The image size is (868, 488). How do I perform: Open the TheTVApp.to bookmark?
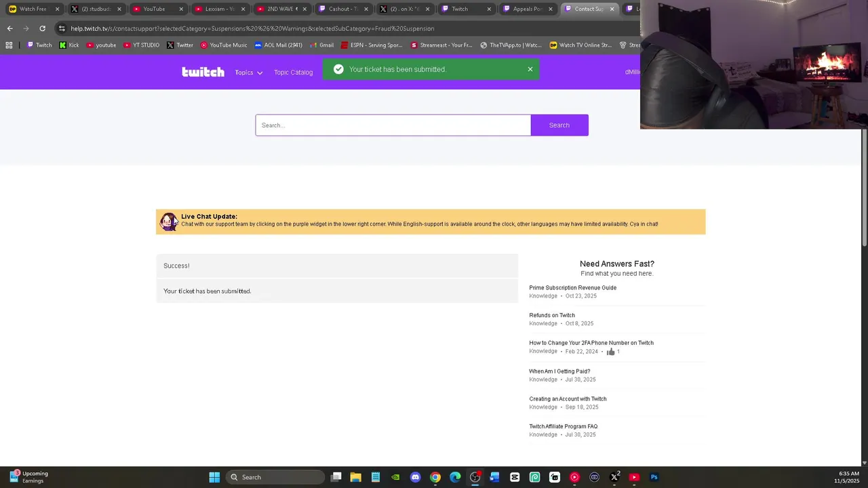(511, 45)
